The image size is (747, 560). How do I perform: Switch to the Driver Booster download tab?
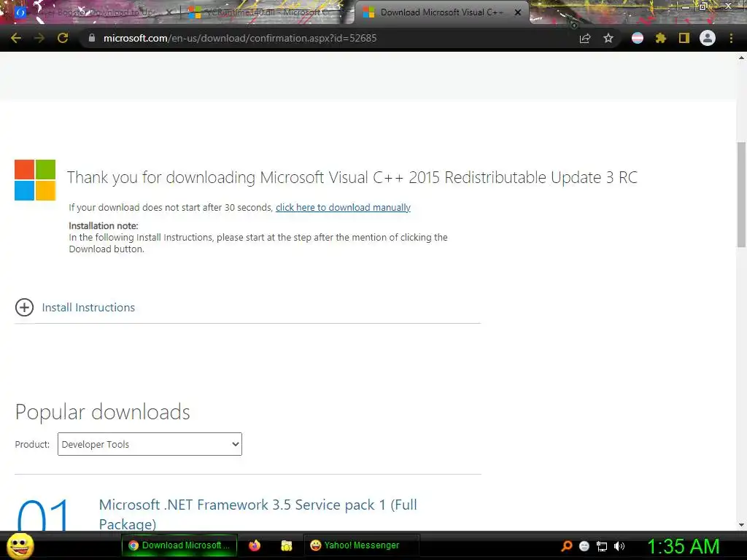96,12
